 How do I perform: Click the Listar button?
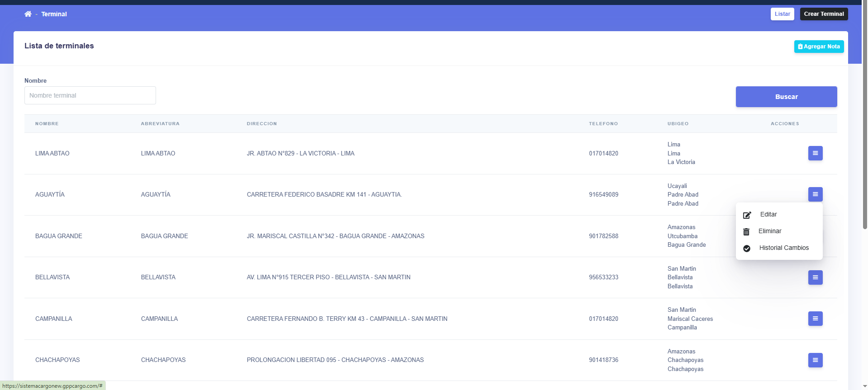click(782, 14)
